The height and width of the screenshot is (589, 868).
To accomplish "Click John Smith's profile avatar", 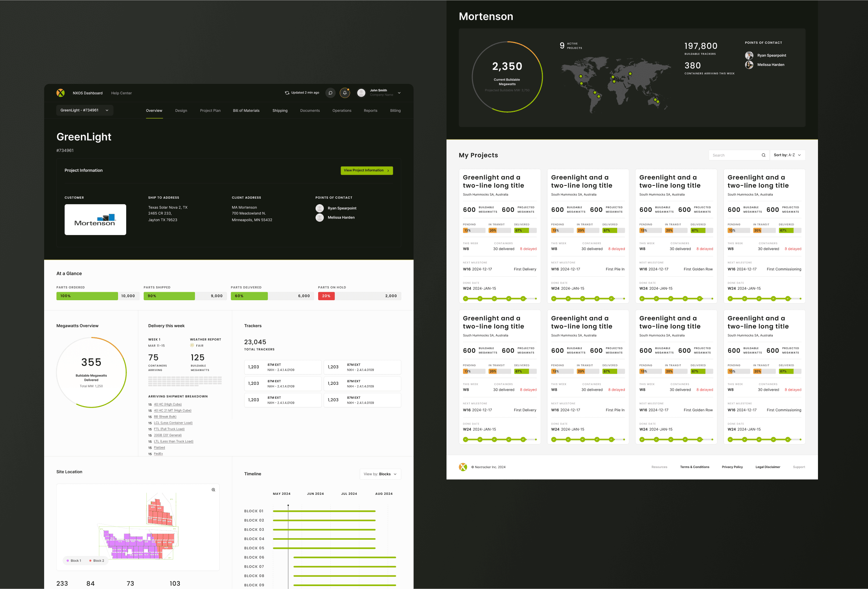I will (361, 93).
